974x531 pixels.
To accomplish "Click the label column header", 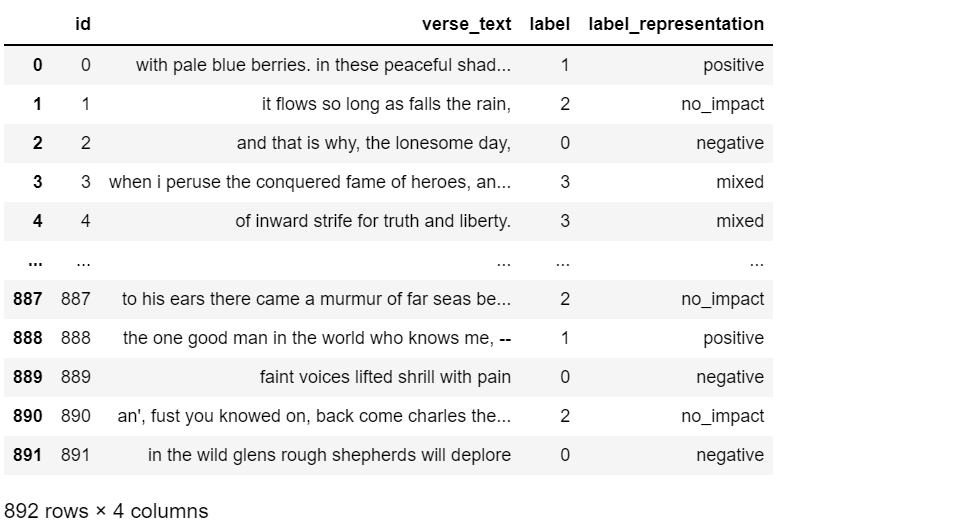I will tap(549, 24).
